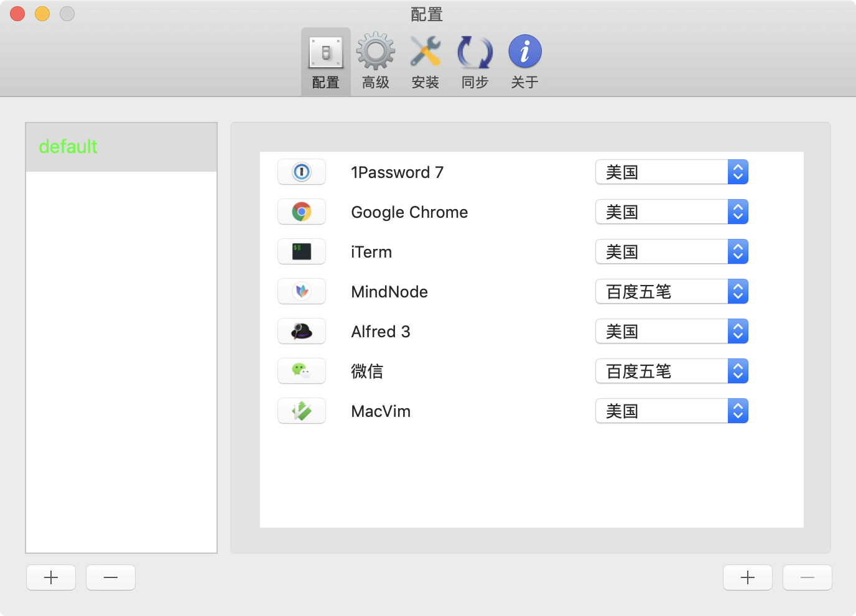This screenshot has width=856, height=616.
Task: Click the iTerm app icon button
Action: point(302,251)
